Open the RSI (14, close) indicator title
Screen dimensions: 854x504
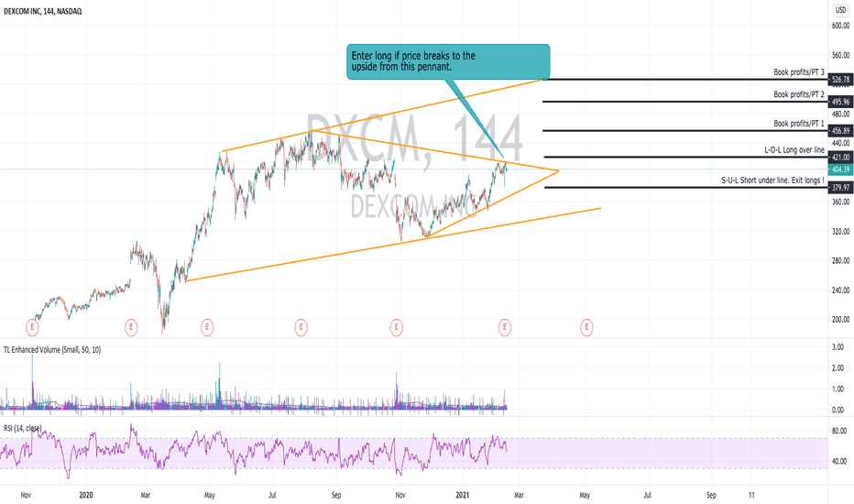pyautogui.click(x=22, y=428)
